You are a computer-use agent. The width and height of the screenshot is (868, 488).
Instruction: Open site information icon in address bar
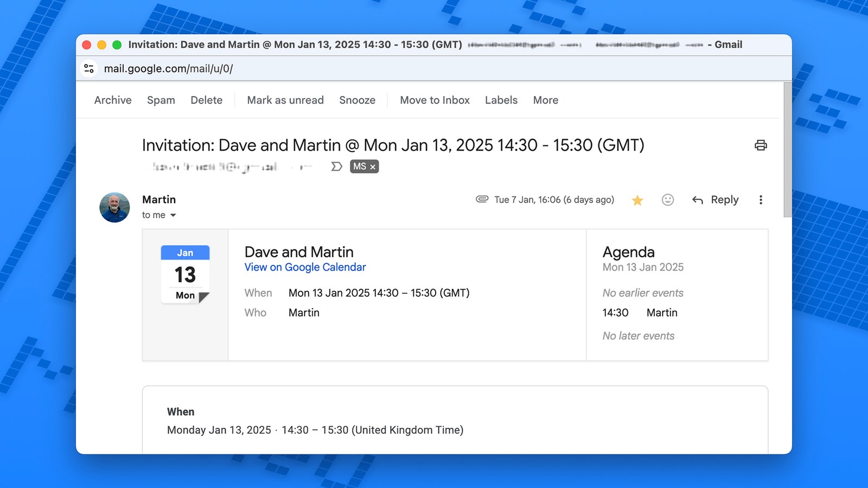pos(89,69)
